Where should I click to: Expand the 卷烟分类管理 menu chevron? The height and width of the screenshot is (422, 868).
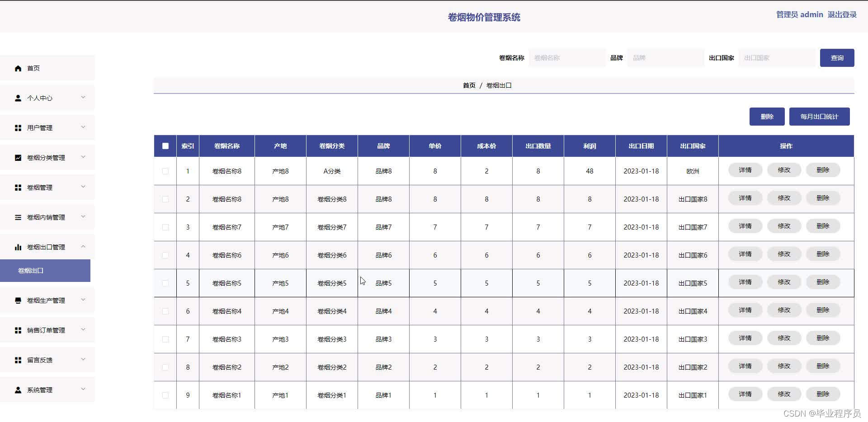[83, 157]
